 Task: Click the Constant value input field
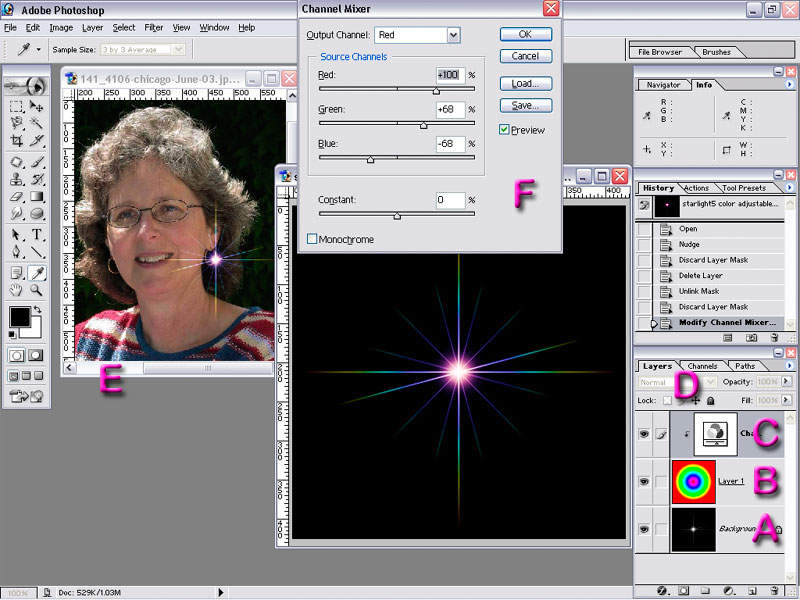[451, 200]
